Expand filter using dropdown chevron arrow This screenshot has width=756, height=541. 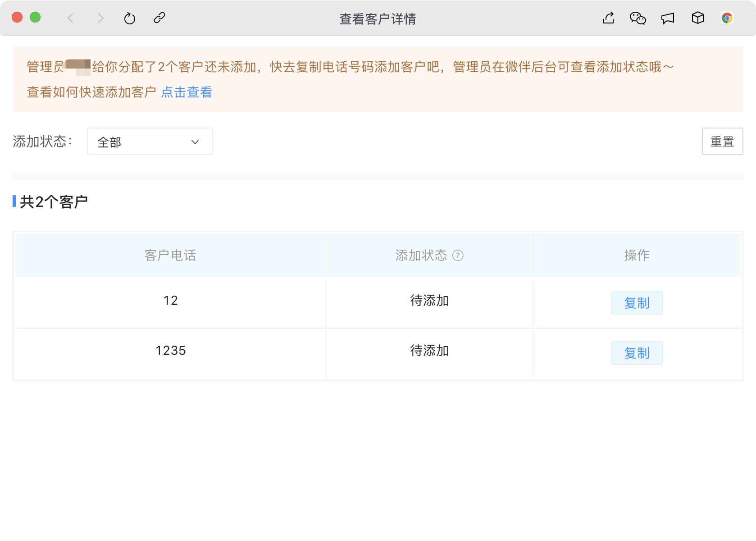(195, 142)
